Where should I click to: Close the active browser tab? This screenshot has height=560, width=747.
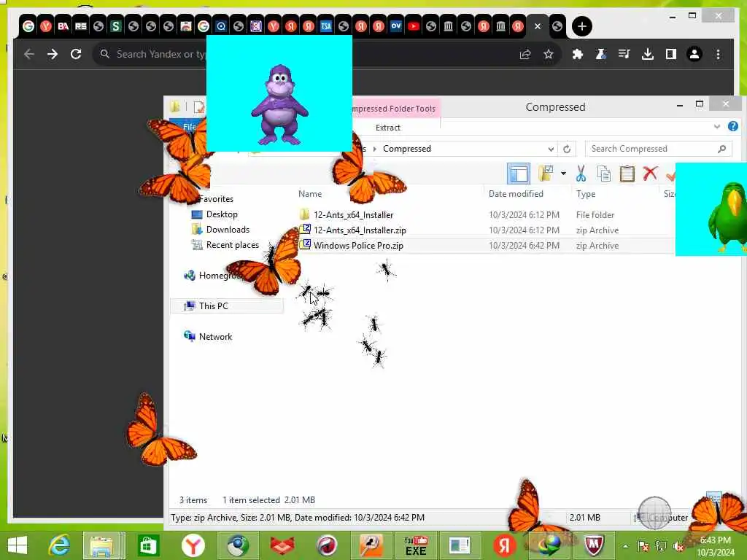pos(538,26)
